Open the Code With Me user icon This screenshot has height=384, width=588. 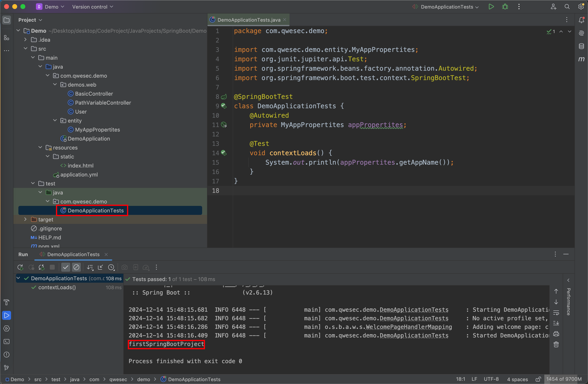553,7
